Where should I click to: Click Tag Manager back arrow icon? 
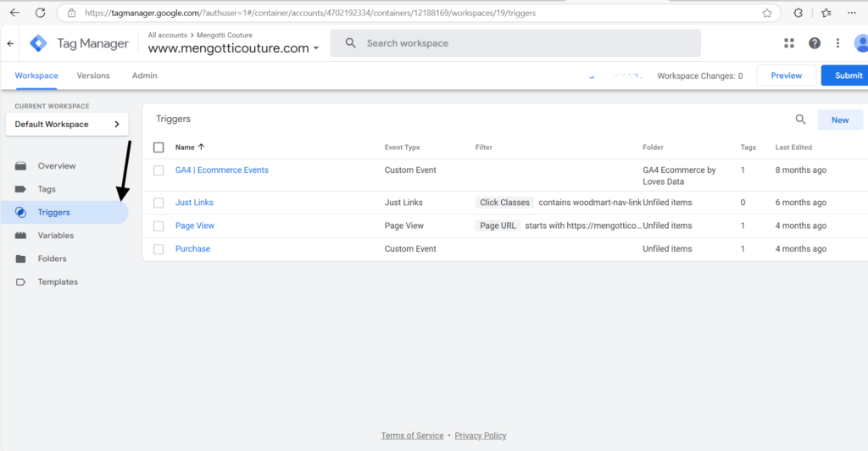coord(10,43)
